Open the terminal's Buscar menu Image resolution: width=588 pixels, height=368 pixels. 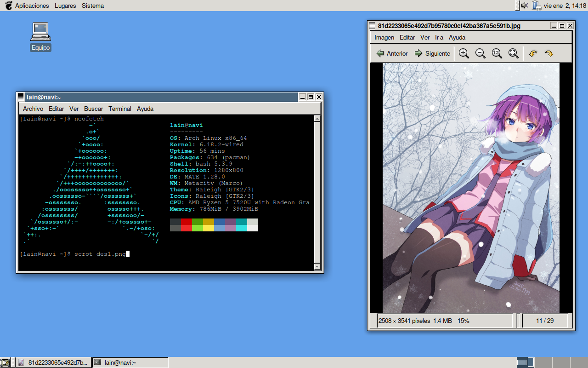tap(94, 109)
